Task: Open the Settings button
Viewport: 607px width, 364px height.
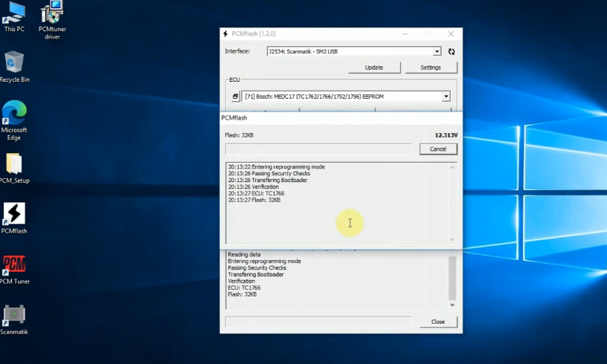Action: [x=431, y=68]
